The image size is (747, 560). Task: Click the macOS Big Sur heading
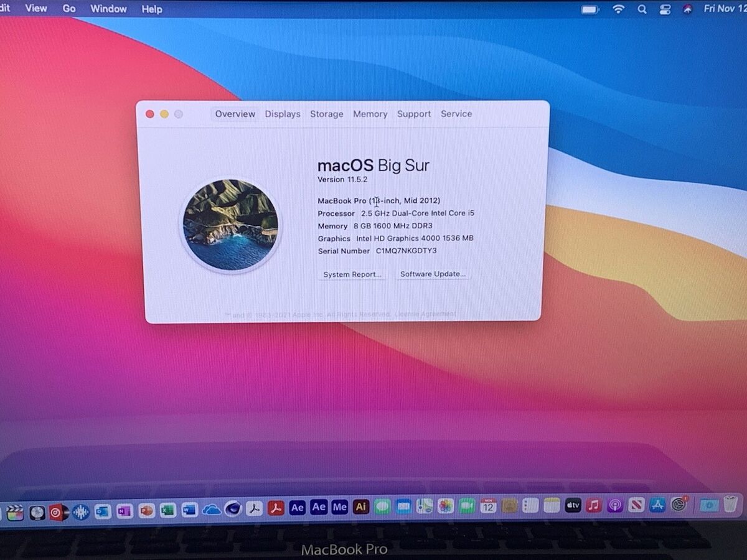374,166
